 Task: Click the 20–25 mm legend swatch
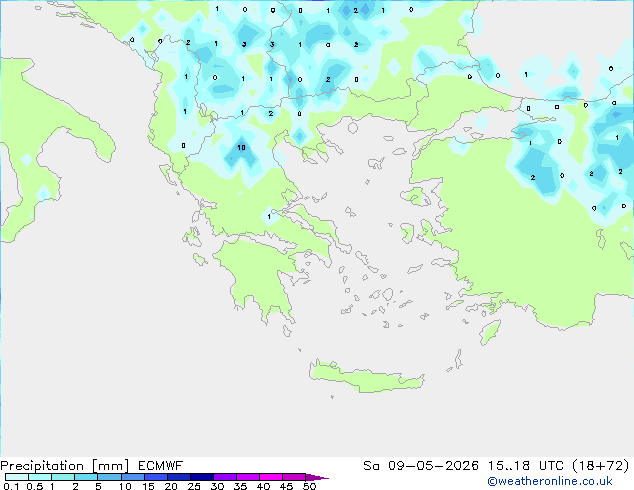[x=179, y=477]
